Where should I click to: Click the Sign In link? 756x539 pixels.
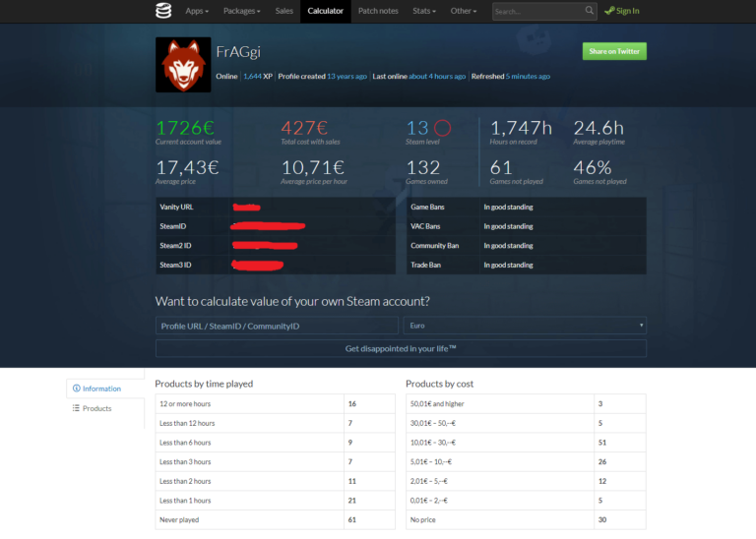(622, 11)
